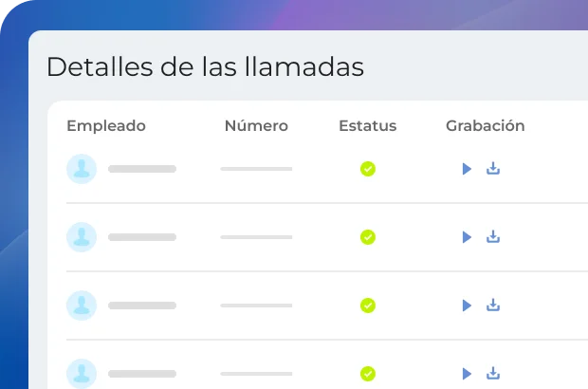Viewport: 588px width, 389px height.
Task: Download the second row's call recording
Action: tap(493, 237)
